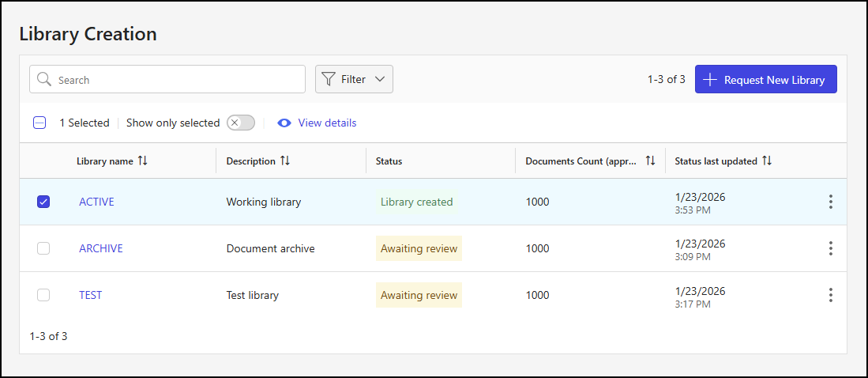Image resolution: width=868 pixels, height=378 pixels.
Task: Click the search magnifier icon
Action: [x=44, y=79]
